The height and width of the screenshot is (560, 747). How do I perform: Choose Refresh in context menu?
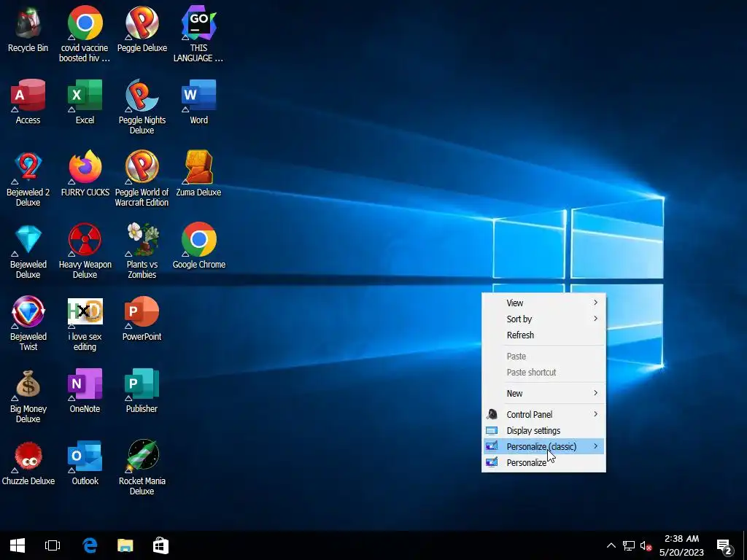point(544,335)
